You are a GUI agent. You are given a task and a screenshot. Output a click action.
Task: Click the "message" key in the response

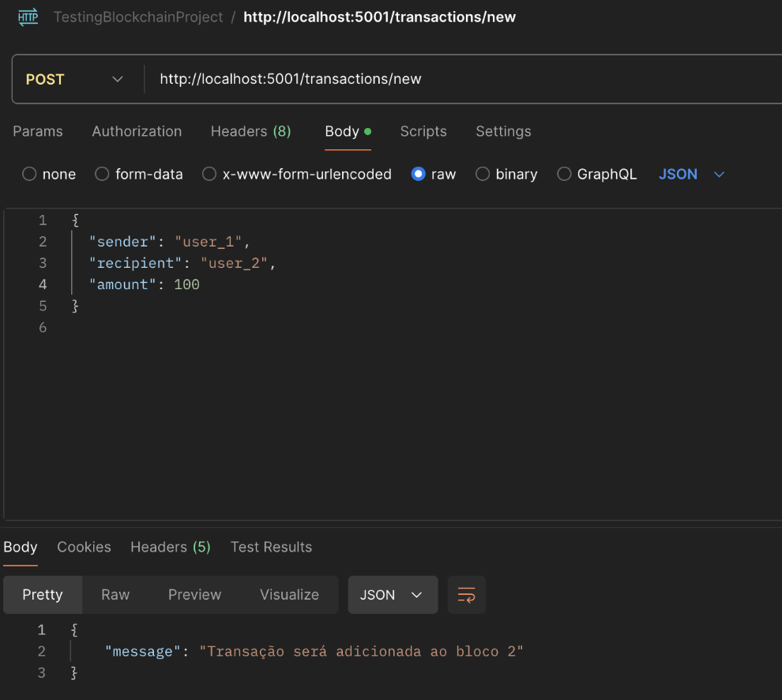tap(143, 652)
